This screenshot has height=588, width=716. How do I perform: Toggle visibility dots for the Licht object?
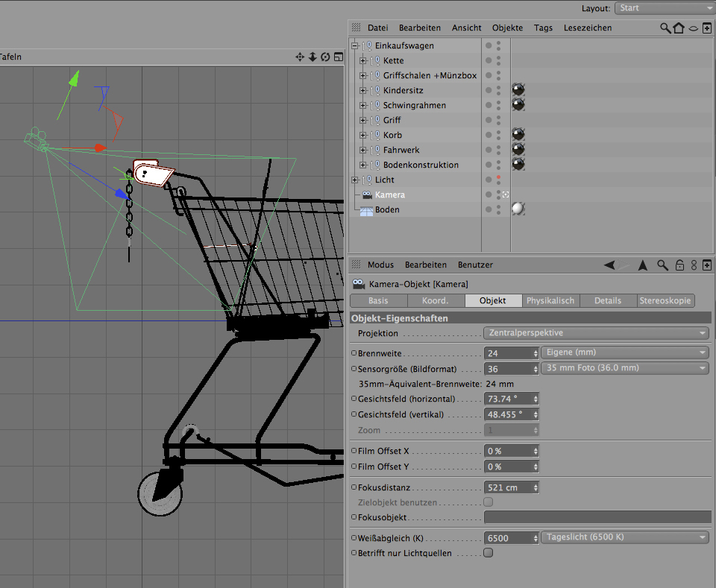pos(497,180)
